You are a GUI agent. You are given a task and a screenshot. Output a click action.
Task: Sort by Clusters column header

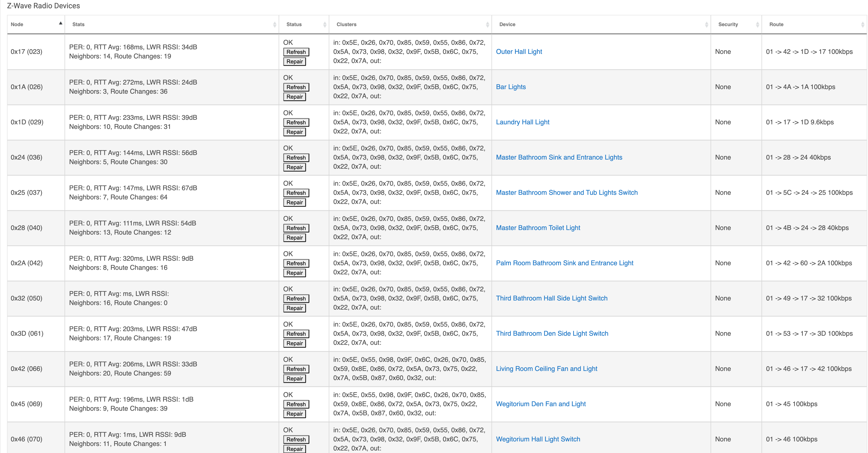click(410, 24)
